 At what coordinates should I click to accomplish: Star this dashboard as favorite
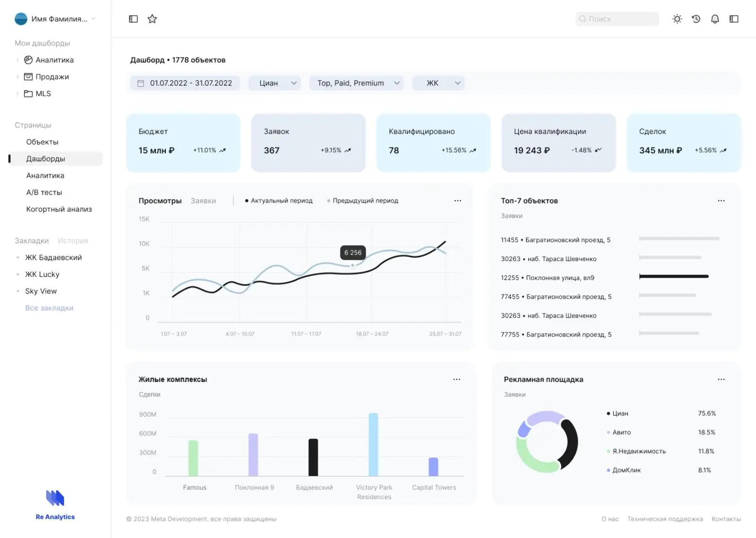point(152,19)
